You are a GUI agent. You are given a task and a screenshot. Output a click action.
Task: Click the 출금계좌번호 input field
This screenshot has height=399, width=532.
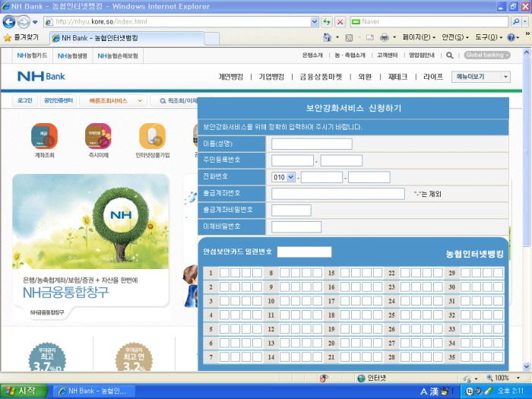click(x=338, y=194)
